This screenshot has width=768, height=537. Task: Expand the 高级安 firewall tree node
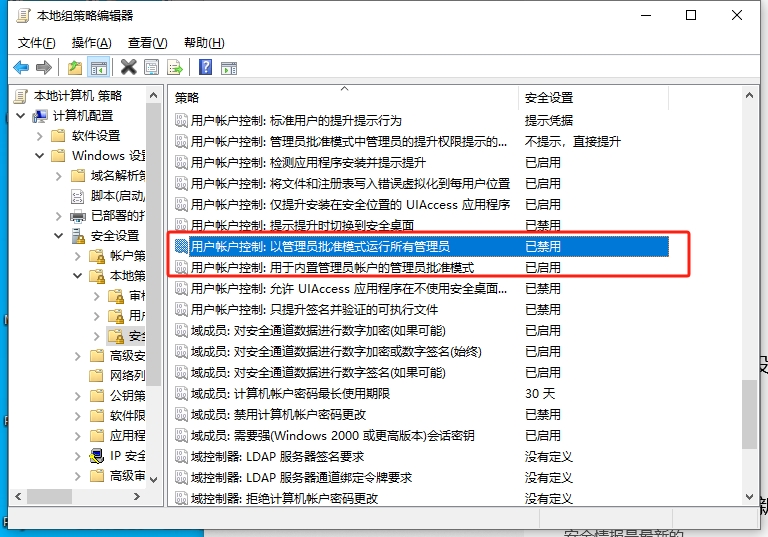(x=78, y=356)
